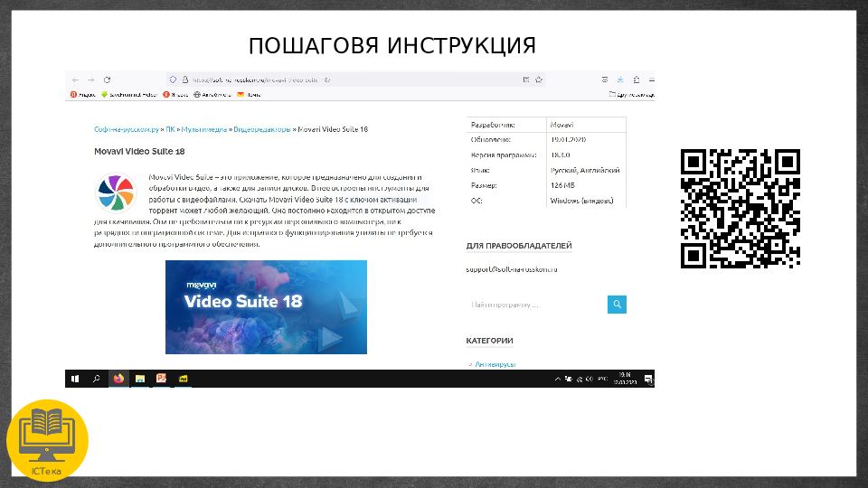Follow the Мультимедиа breadcrumb link

204,129
